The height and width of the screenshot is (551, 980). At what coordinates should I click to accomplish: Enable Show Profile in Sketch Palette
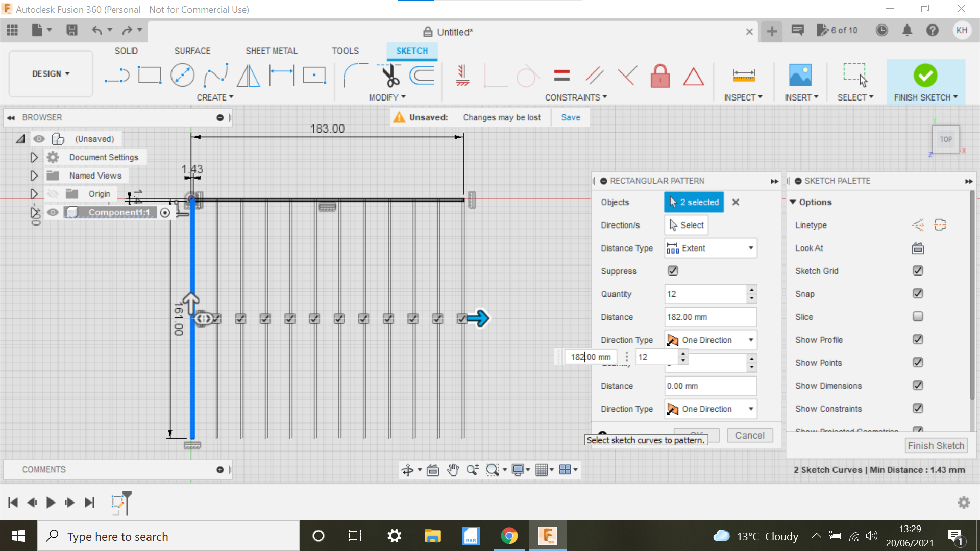[918, 340]
